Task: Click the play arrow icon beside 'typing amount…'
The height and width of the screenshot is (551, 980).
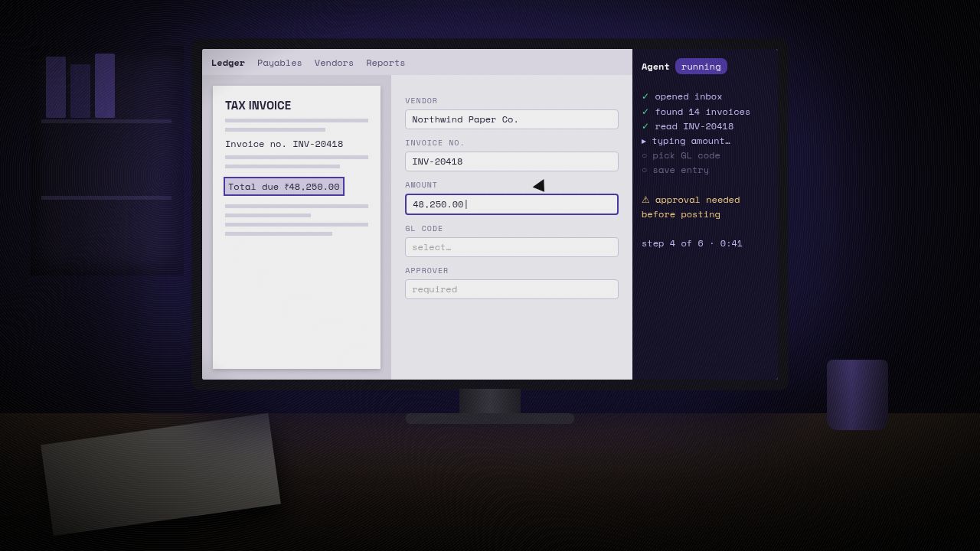Action: coord(644,141)
